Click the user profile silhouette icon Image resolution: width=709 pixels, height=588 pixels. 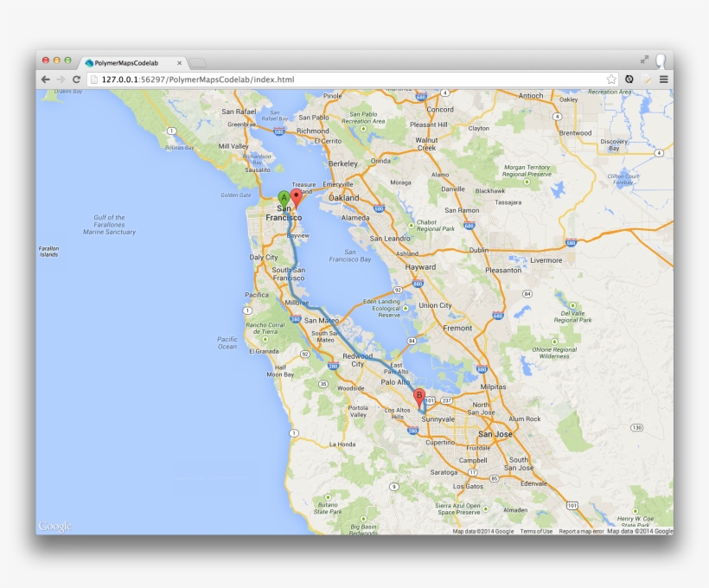pyautogui.click(x=659, y=61)
